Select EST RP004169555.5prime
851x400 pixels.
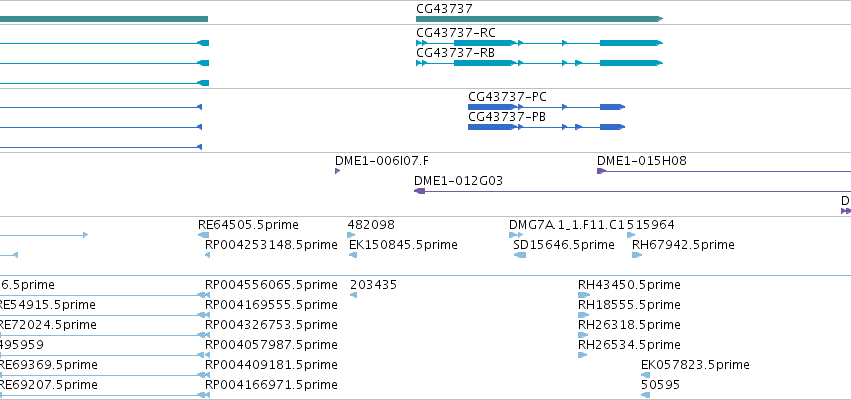click(271, 305)
